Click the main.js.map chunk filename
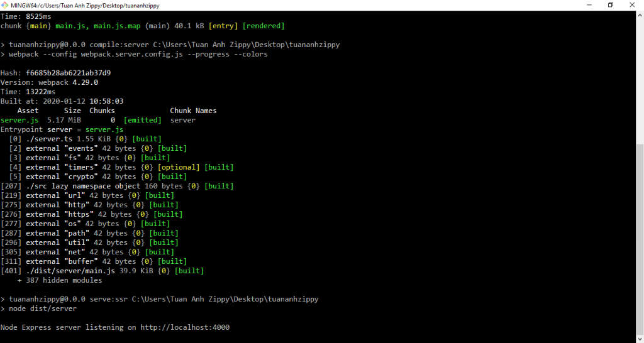Viewport: 644px width, 343px height. 117,26
